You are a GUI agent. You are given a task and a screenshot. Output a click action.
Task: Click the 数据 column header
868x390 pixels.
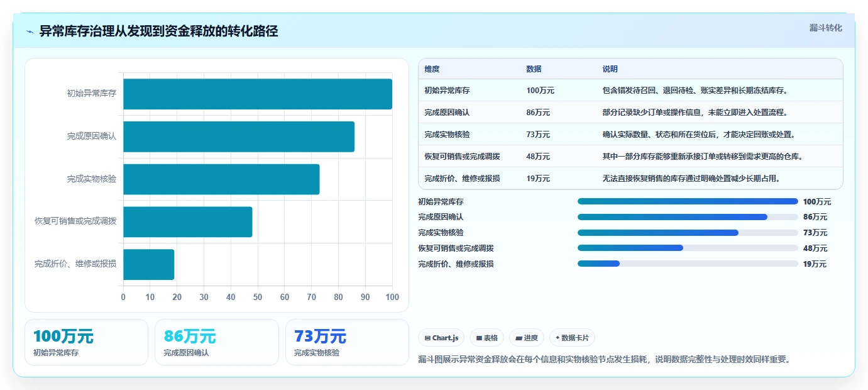pos(534,69)
